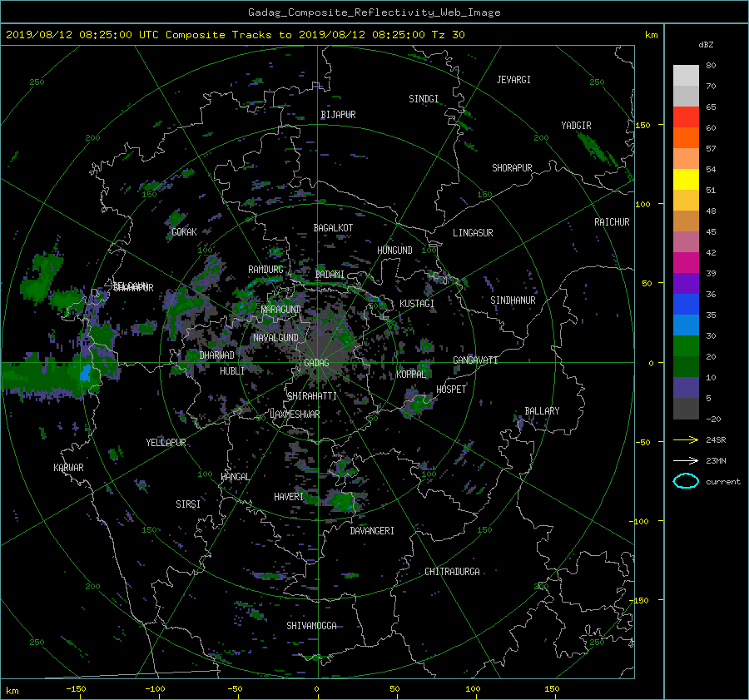The width and height of the screenshot is (749, 700).
Task: Click the HOSPET city label
Action: 451,390
